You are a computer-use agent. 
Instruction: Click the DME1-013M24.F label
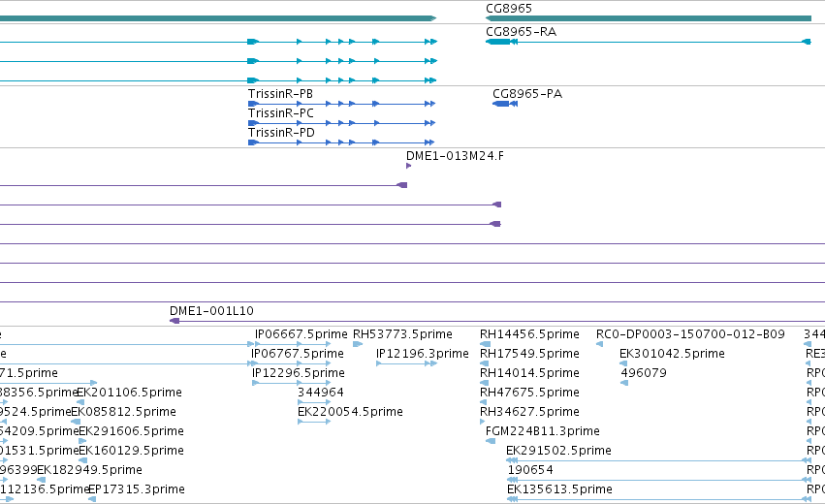point(455,156)
